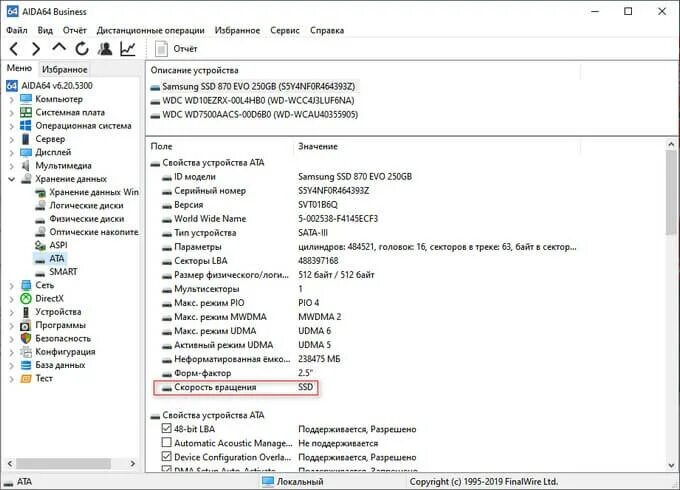Click the vertical scrollbar thumb in details list
Image resolution: width=680 pixels, height=490 pixels.
[x=671, y=192]
